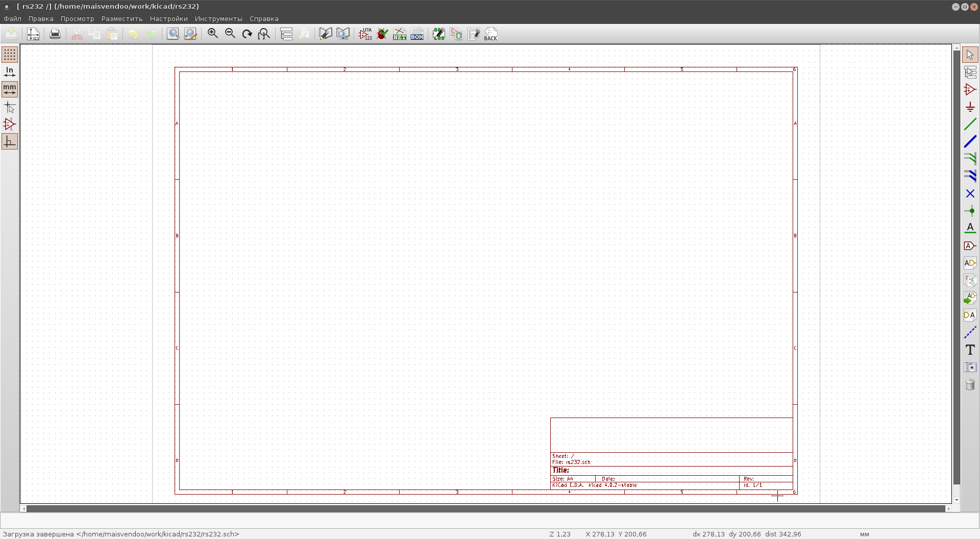Select Import Hierarchical Label tool
The width and height of the screenshot is (980, 539).
pyautogui.click(x=970, y=298)
